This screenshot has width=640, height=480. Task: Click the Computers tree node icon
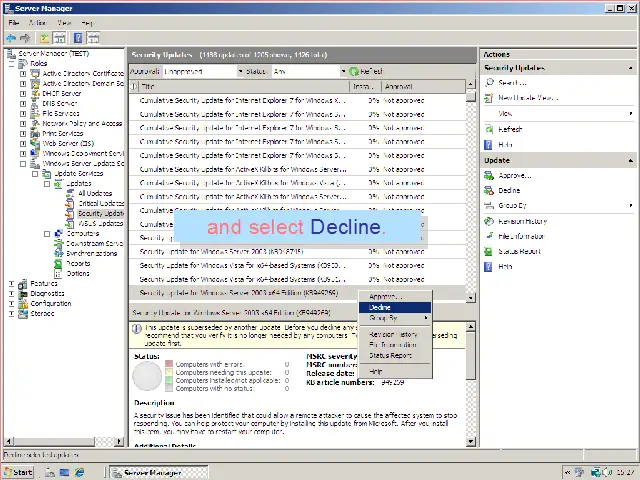[x=58, y=233]
